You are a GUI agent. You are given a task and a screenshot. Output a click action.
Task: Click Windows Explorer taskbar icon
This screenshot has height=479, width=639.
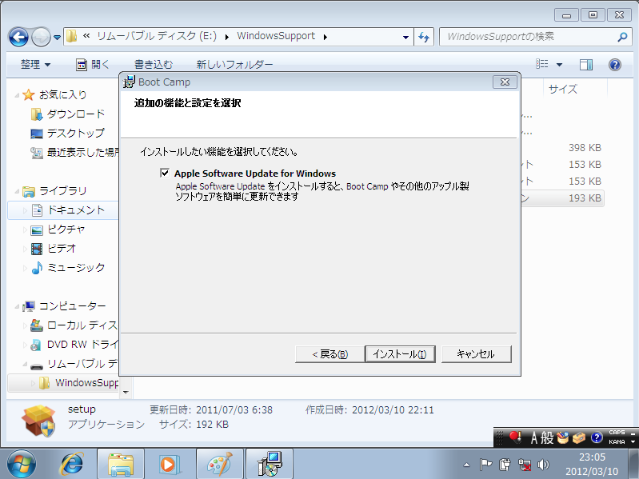coord(121,464)
